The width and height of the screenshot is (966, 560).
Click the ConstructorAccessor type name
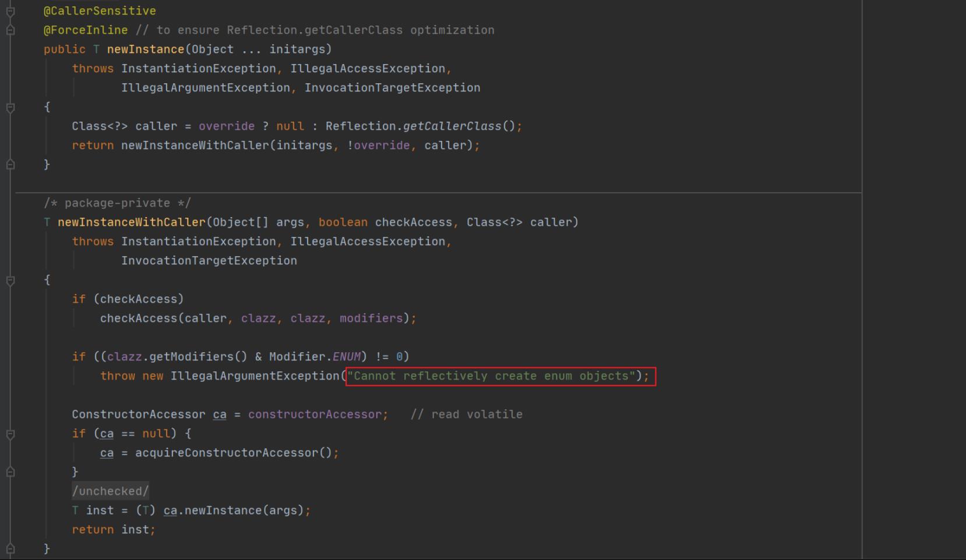[x=139, y=414]
